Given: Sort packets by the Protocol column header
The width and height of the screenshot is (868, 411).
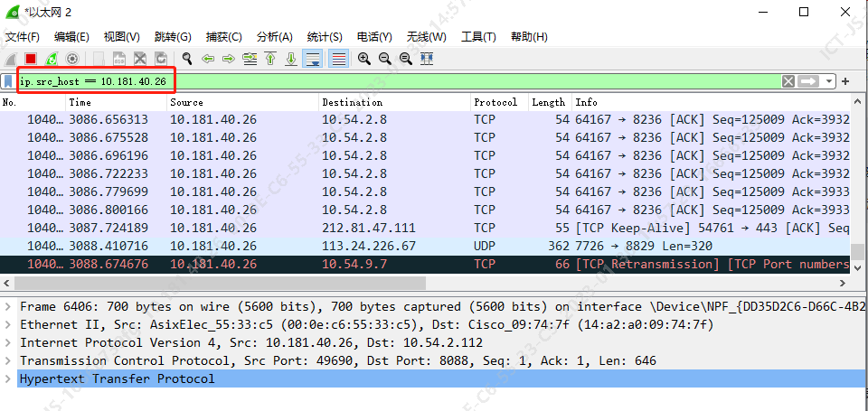Looking at the screenshot, I should pyautogui.click(x=495, y=102).
